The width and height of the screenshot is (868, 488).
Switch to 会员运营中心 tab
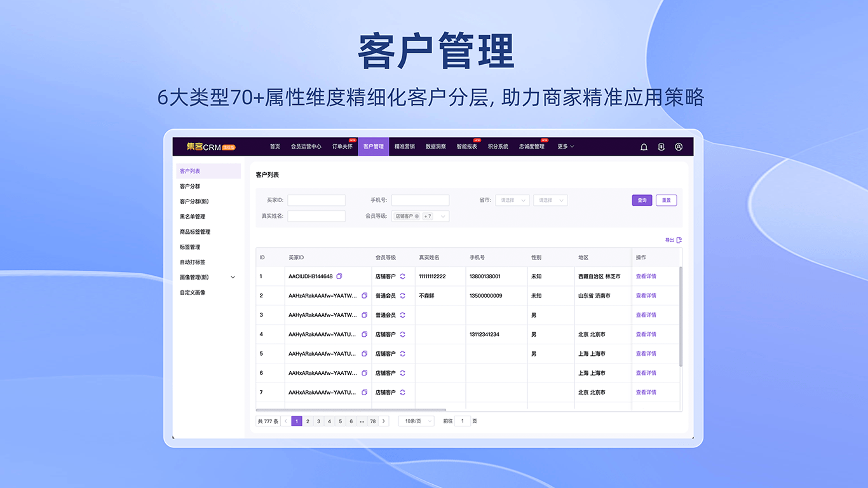pos(306,147)
